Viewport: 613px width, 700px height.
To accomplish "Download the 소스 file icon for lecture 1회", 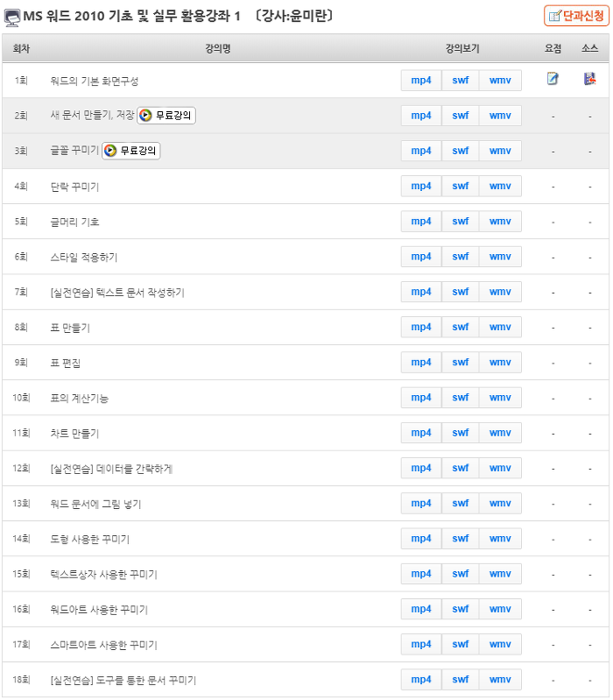I will 590,79.
